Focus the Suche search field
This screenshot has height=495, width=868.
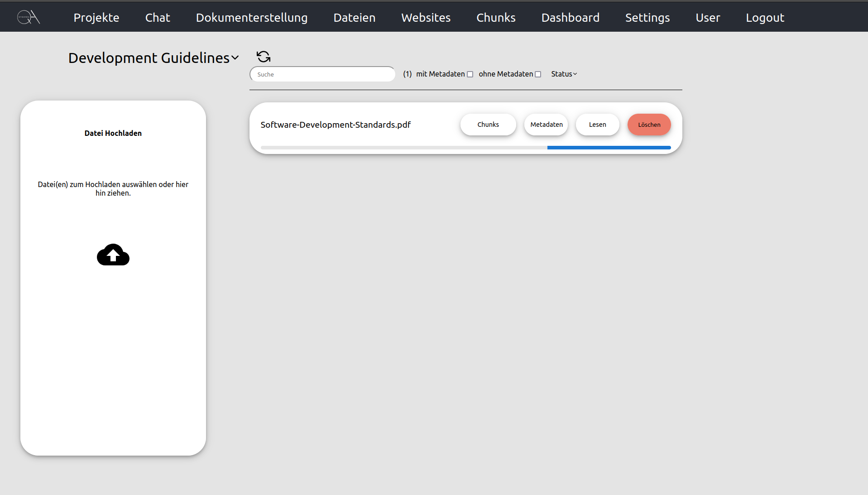coord(322,74)
